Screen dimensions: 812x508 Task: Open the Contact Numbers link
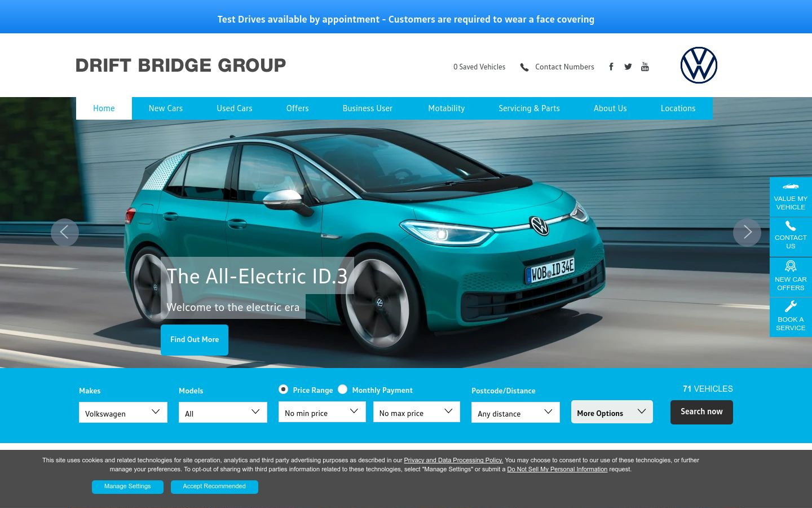(x=564, y=67)
